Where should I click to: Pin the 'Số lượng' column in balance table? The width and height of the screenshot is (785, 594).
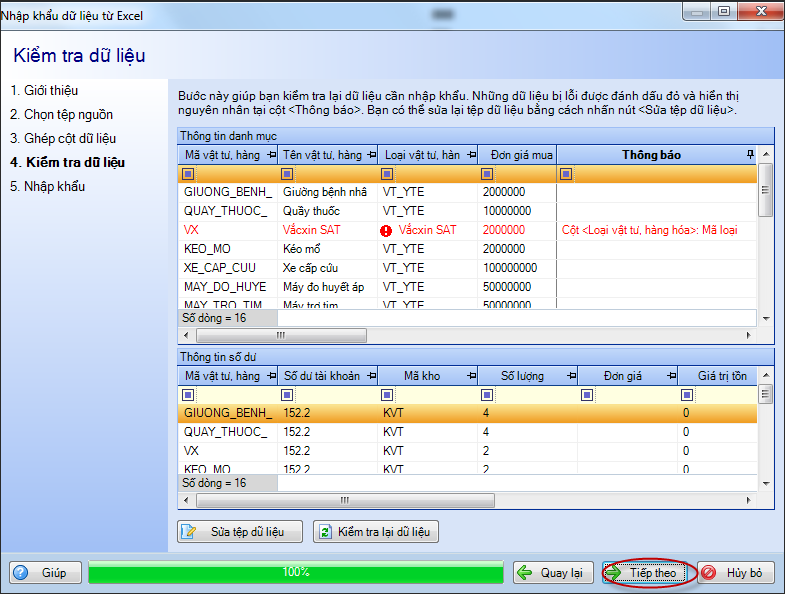pyautogui.click(x=570, y=376)
